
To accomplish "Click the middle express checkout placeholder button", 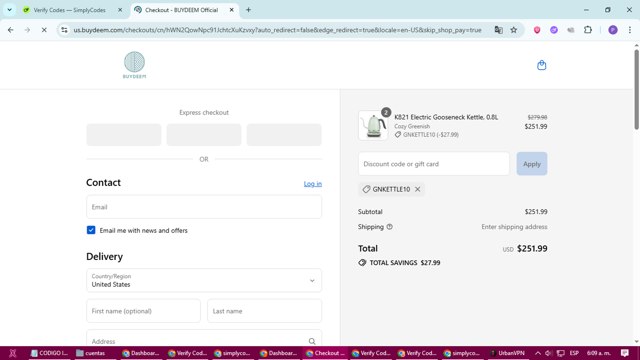I will click(x=204, y=135).
